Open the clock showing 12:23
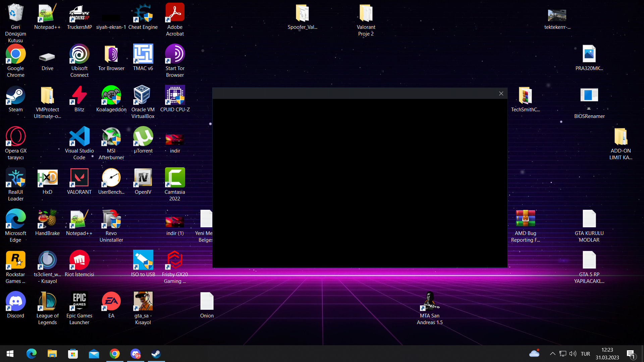 point(607,354)
